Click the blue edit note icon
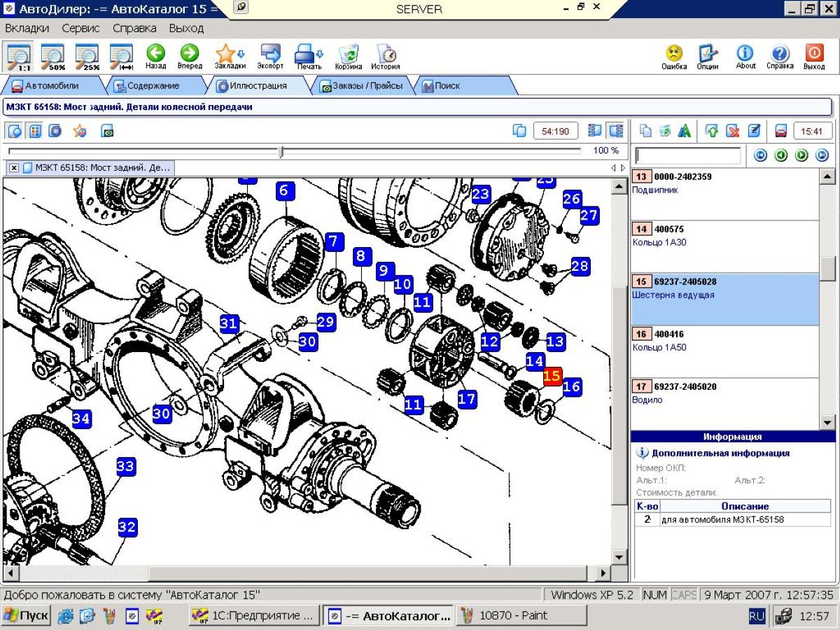The width and height of the screenshot is (840, 630). [x=754, y=131]
